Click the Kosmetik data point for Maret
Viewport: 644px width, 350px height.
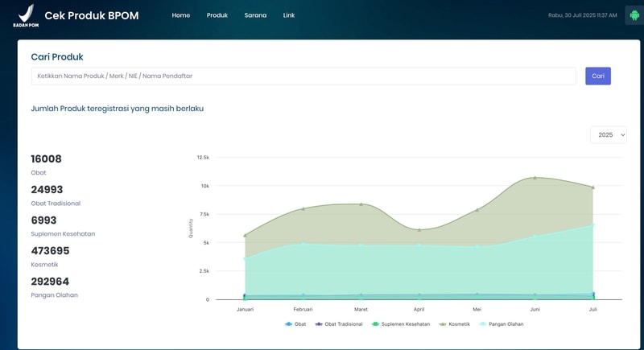(361, 204)
